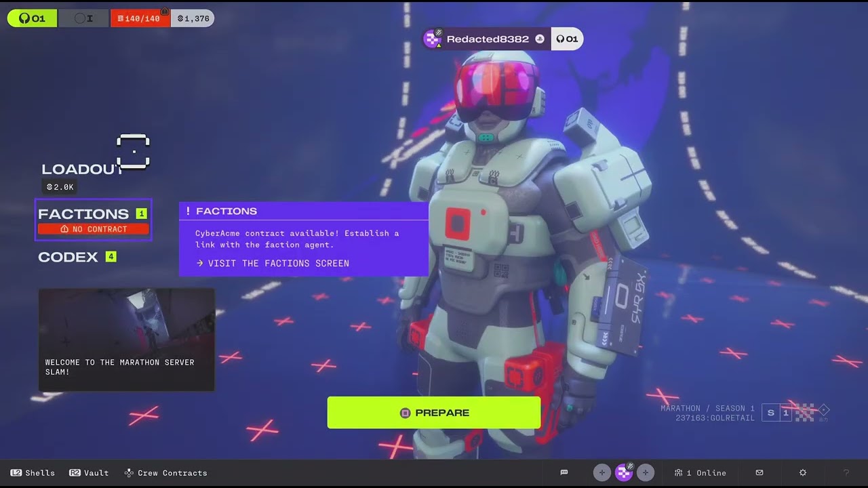Click the Factions tooltip header

pyautogui.click(x=304, y=211)
